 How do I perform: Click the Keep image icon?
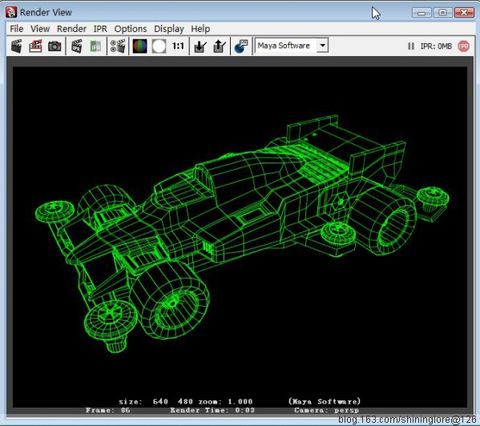click(200, 46)
